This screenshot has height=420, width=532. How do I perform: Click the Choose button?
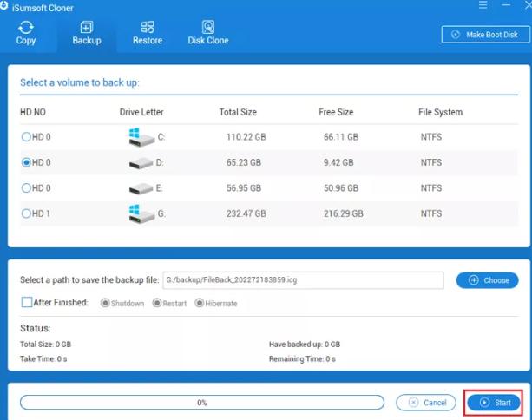pyautogui.click(x=487, y=280)
